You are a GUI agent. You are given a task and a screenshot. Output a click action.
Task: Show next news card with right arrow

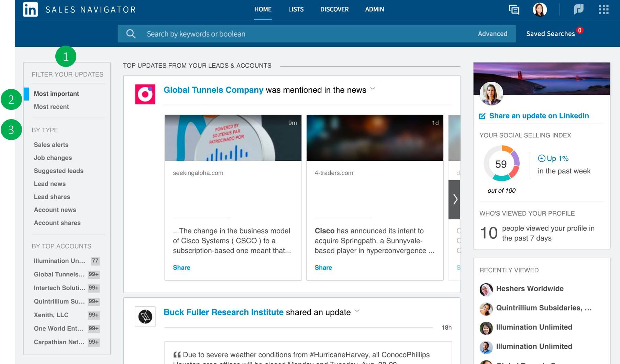pos(454,199)
